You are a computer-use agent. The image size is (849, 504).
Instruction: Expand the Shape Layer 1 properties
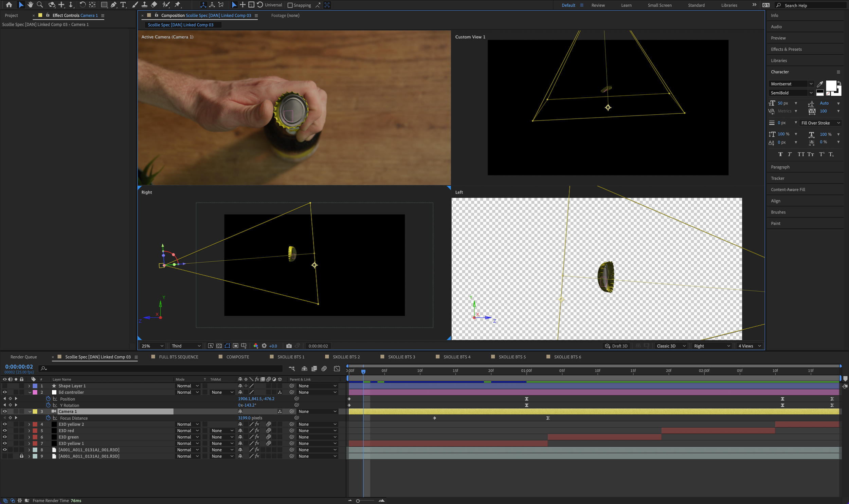(x=29, y=386)
